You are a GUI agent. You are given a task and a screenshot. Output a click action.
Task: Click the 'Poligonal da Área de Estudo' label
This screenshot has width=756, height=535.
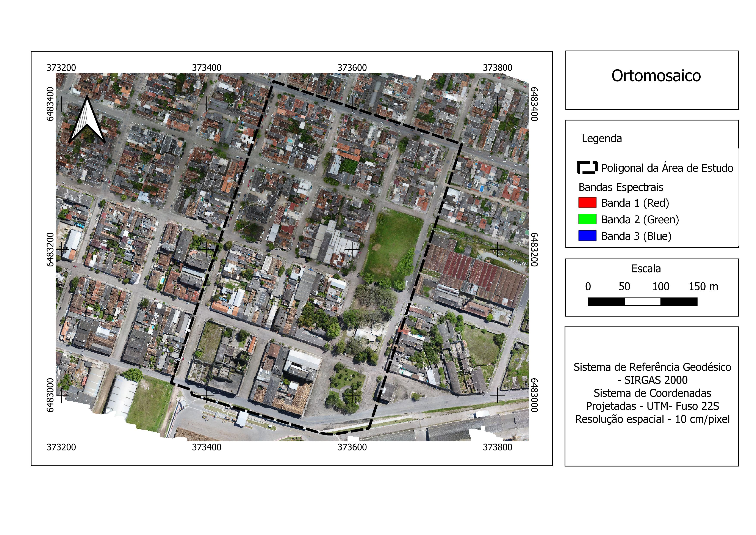(667, 168)
